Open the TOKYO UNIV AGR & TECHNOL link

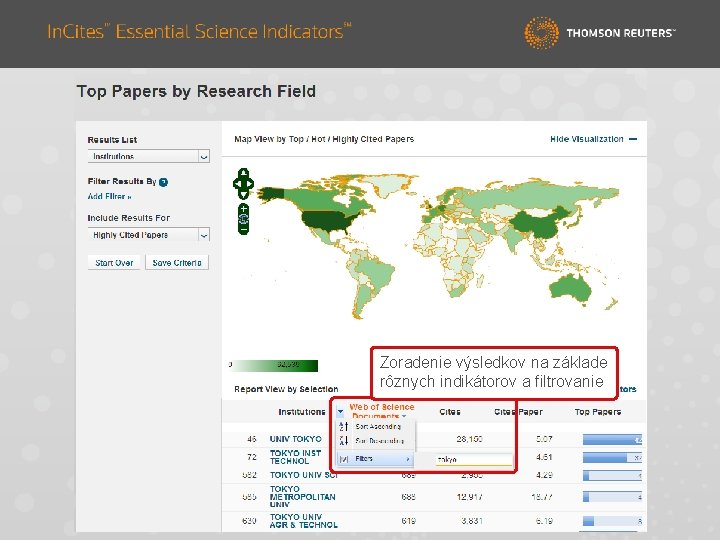click(304, 521)
